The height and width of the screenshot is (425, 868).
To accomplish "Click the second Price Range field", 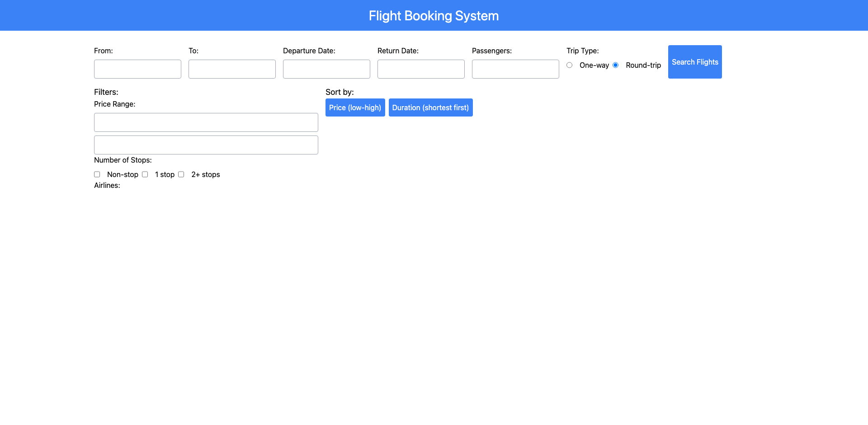I will [x=206, y=145].
